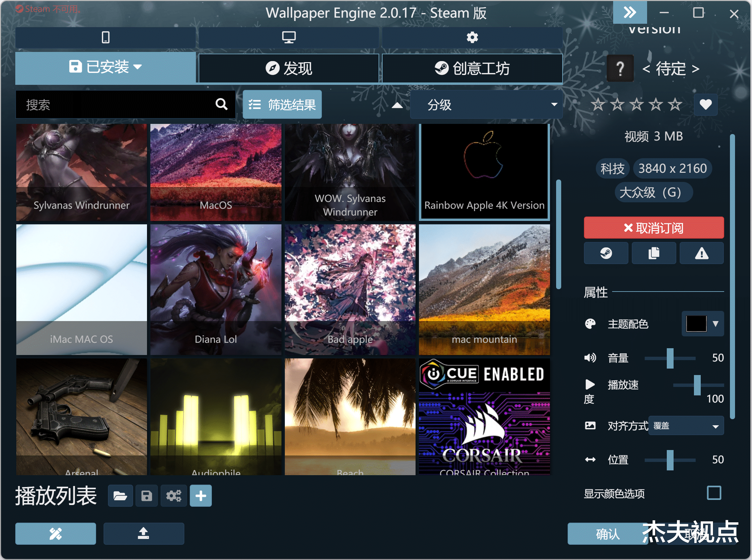This screenshot has width=752, height=560.
Task: Enable 显示颜色选项 checkbox
Action: click(714, 493)
